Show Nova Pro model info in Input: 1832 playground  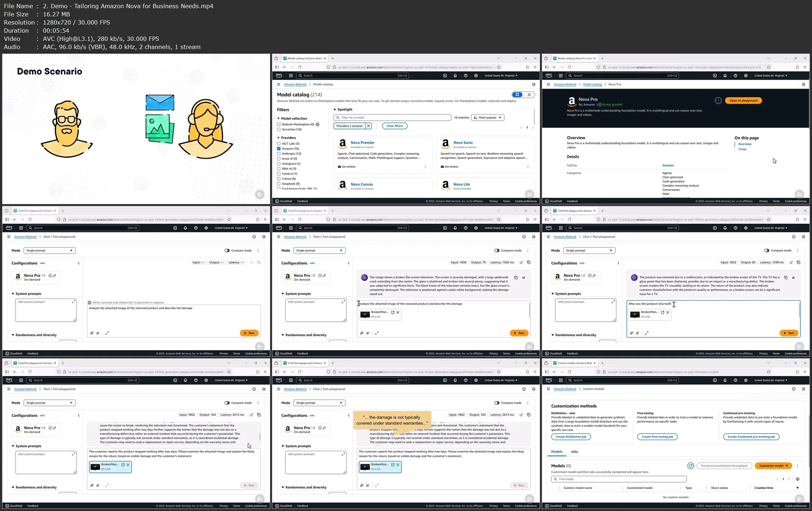(x=590, y=276)
